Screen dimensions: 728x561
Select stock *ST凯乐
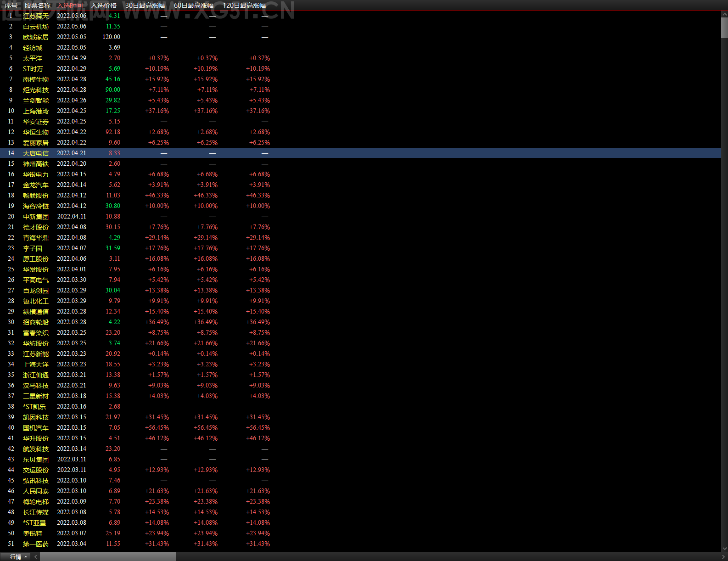click(34, 407)
